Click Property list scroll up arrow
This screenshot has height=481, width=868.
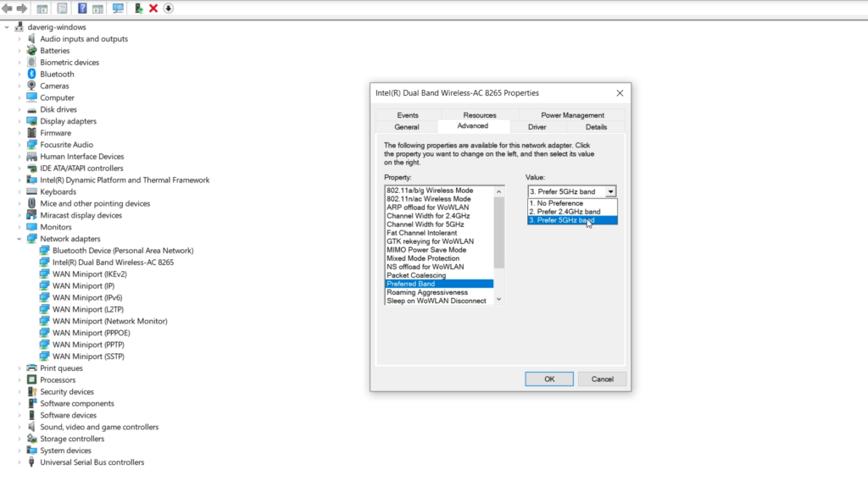pyautogui.click(x=498, y=192)
